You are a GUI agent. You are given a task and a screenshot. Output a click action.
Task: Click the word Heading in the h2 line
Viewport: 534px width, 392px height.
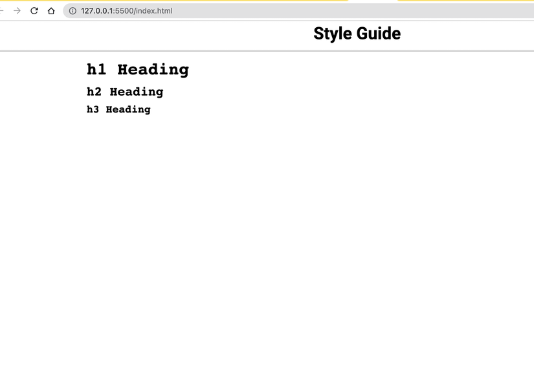[x=137, y=92]
